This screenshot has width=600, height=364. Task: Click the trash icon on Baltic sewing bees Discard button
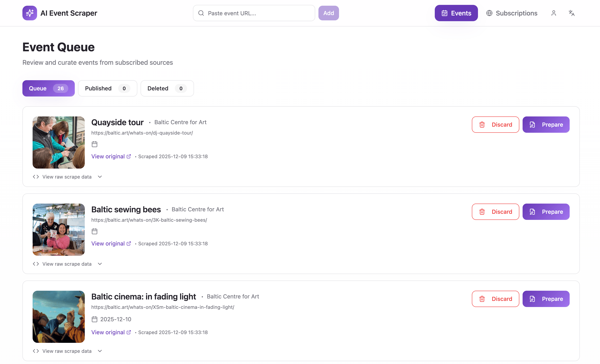482,212
